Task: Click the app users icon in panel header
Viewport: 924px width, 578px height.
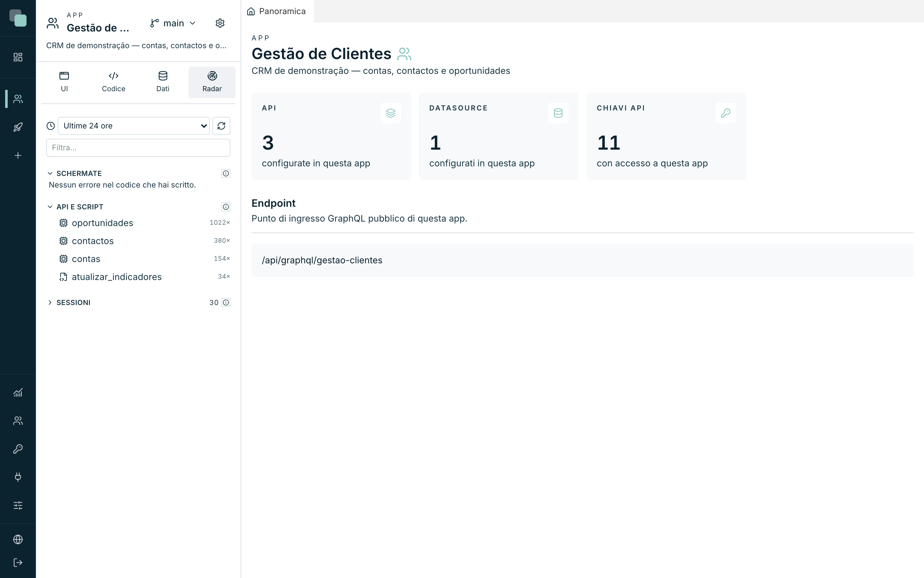Action: coord(53,23)
